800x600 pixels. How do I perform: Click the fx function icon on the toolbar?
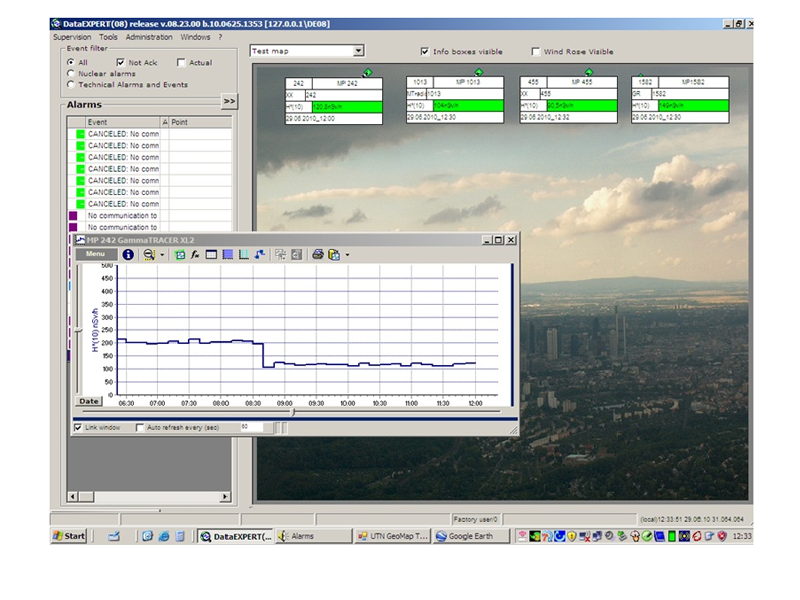tap(194, 254)
